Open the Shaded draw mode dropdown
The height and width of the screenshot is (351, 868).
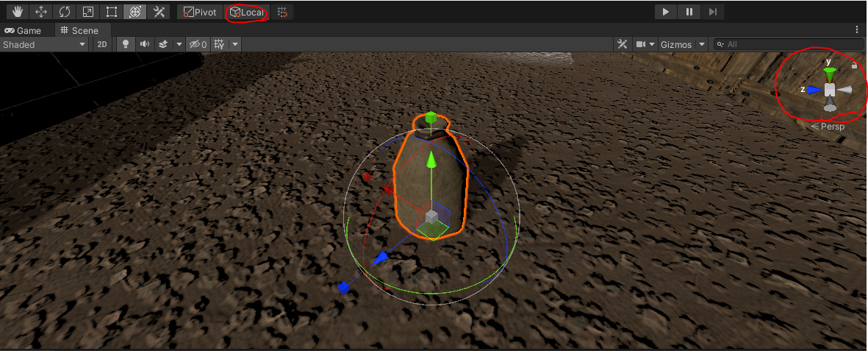44,44
